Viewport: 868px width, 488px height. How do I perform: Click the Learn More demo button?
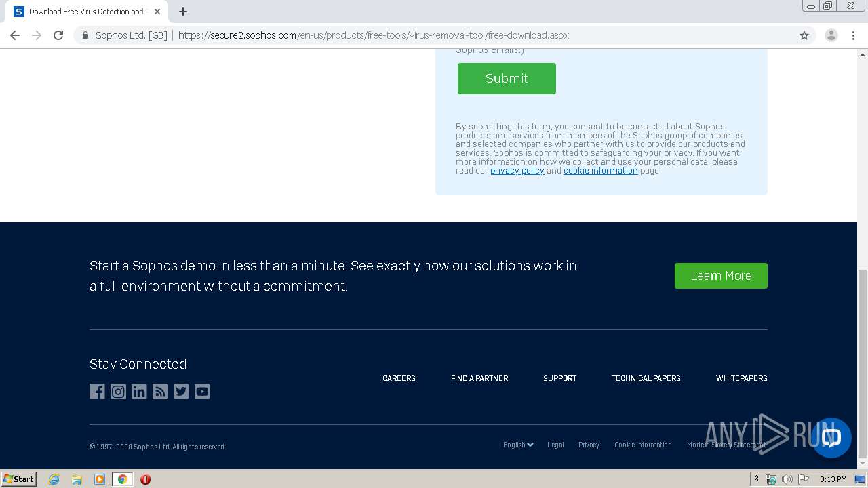[x=721, y=276]
